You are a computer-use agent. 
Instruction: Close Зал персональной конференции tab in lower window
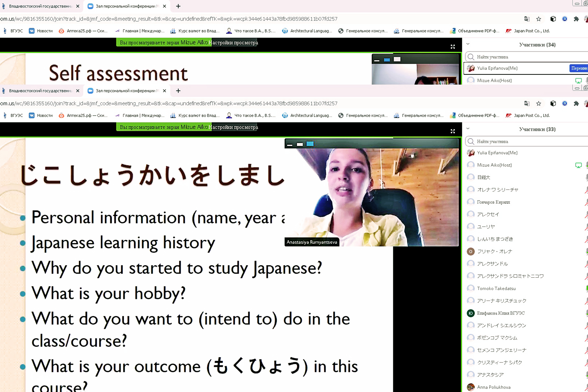click(165, 91)
